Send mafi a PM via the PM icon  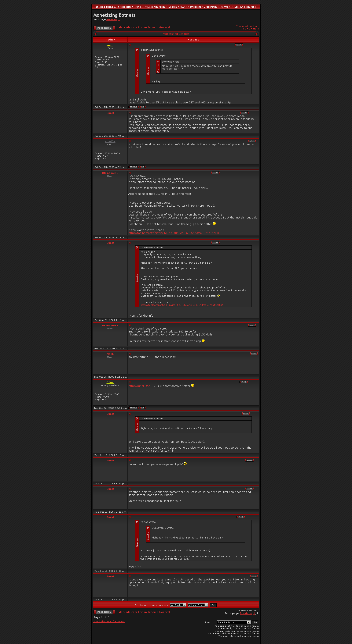143,107
